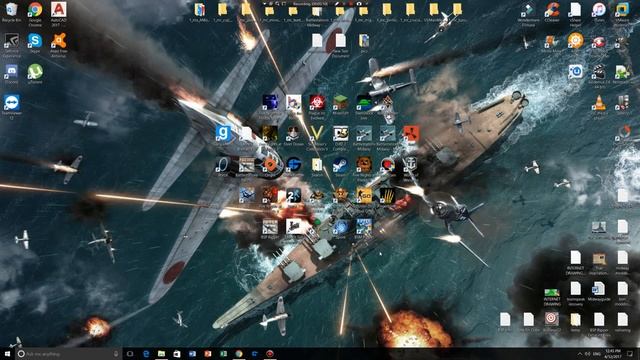Open Task View on the taskbar
Viewport: 640px width, 360px height.
(x=130, y=353)
